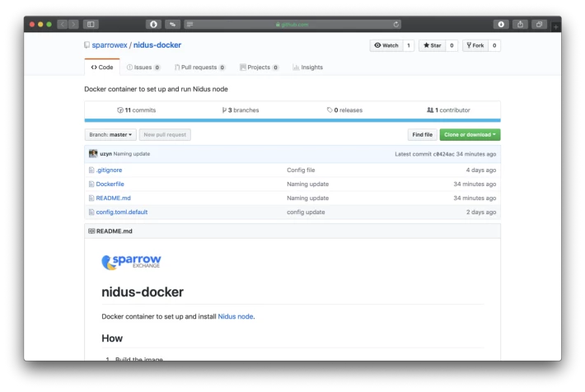Open the watchers count 1
The image size is (585, 392).
(x=409, y=45)
